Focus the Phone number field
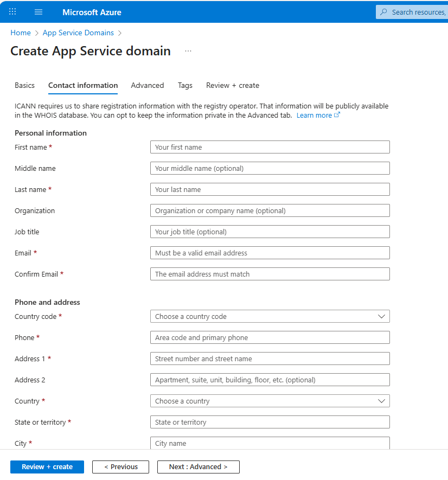 pos(270,337)
